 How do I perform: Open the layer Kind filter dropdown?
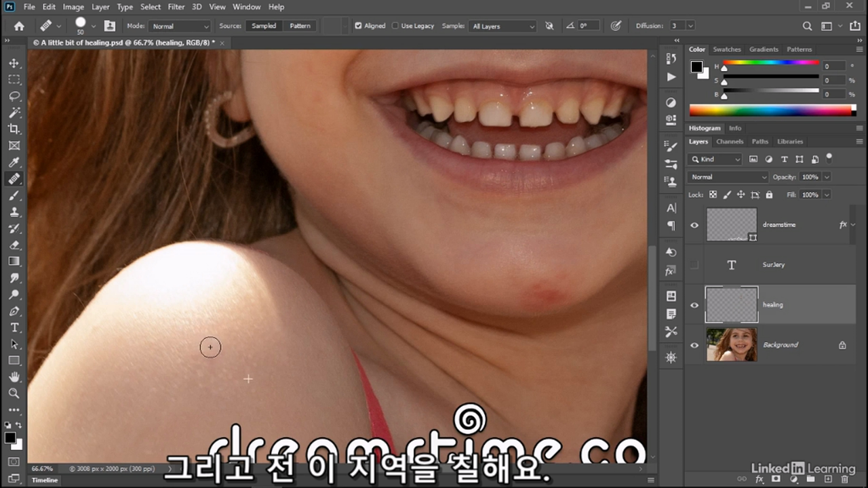tap(715, 159)
